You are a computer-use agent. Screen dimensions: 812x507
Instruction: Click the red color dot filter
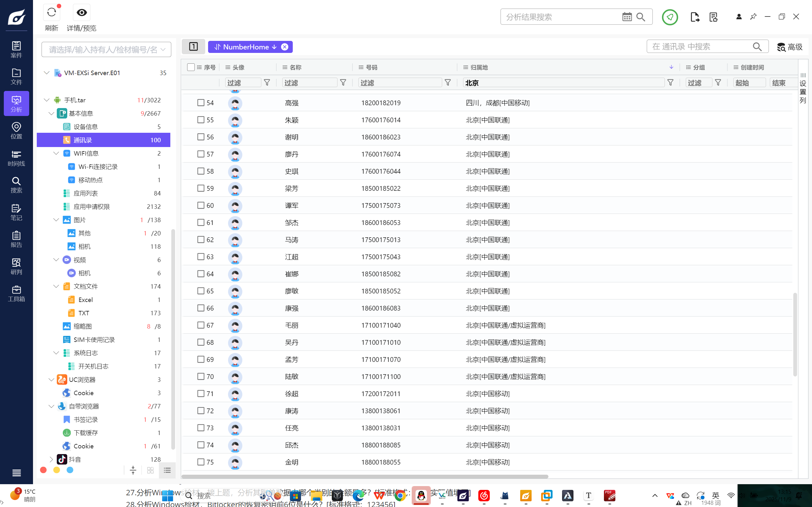tap(43, 470)
